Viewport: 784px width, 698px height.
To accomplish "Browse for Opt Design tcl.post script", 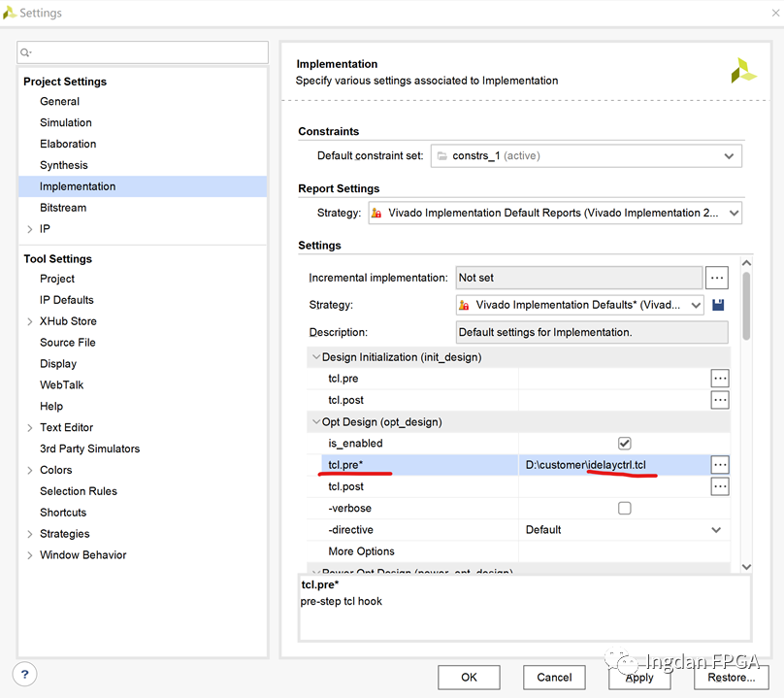I will 719,486.
